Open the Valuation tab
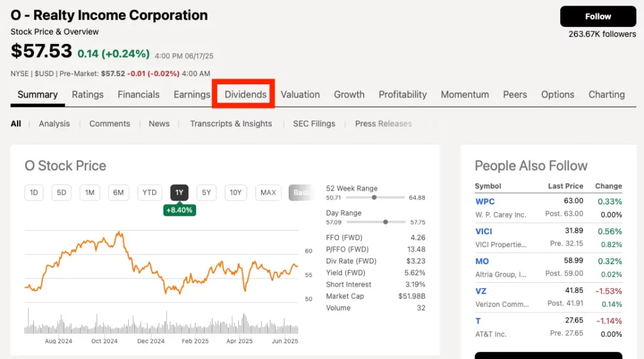This screenshot has height=359, width=644. [300, 94]
